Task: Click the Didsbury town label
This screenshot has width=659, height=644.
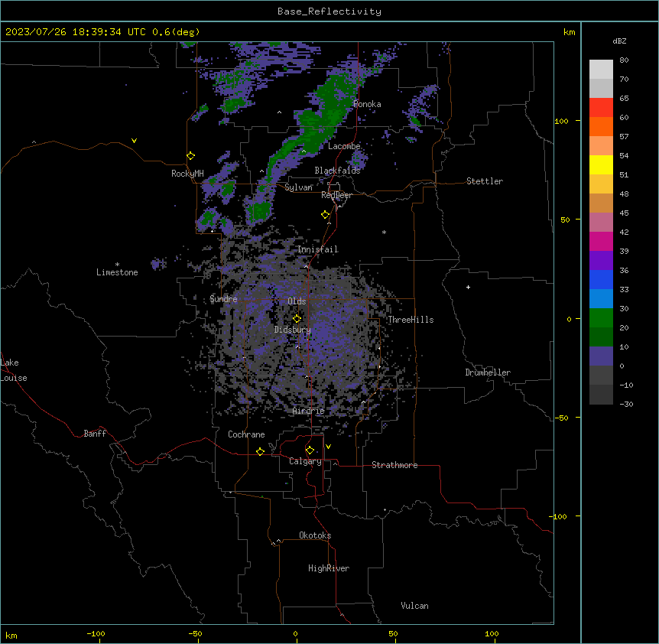Action: 293,330
